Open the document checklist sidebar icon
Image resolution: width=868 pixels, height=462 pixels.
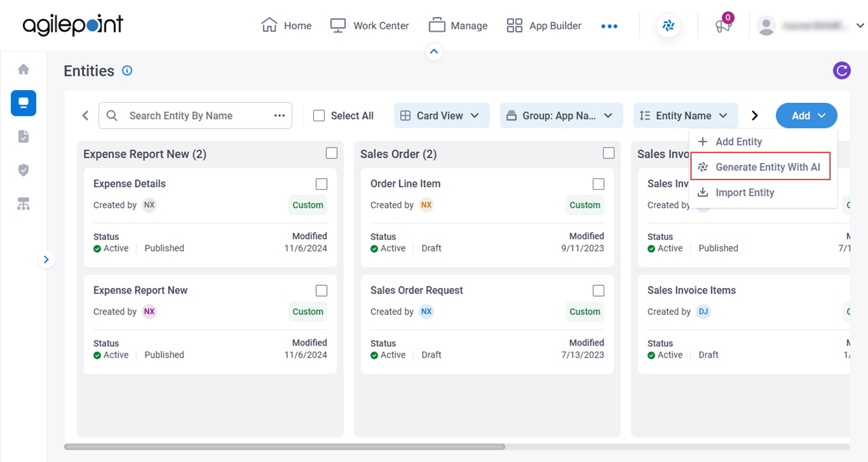click(23, 137)
